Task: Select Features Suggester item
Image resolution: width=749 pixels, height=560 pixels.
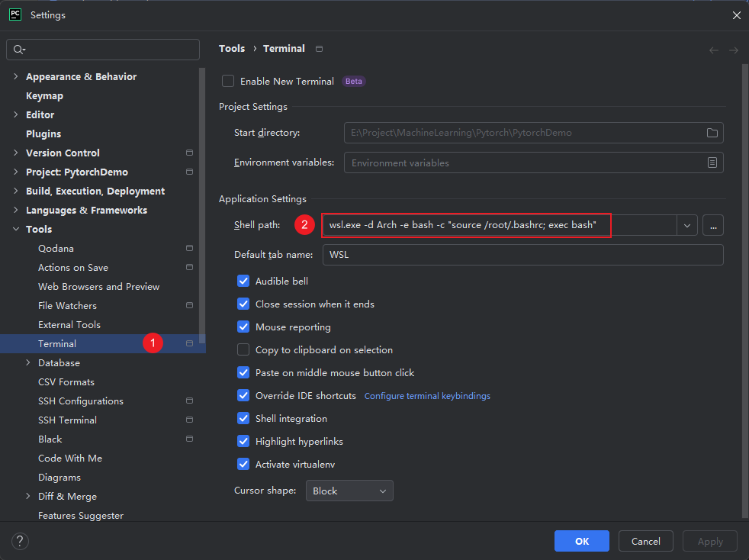Action: pos(81,516)
